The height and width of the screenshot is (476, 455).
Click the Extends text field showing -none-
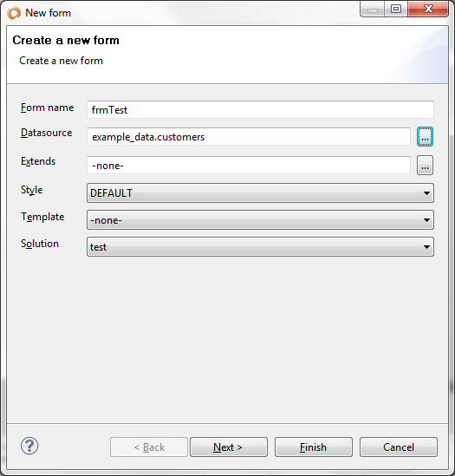tap(249, 165)
